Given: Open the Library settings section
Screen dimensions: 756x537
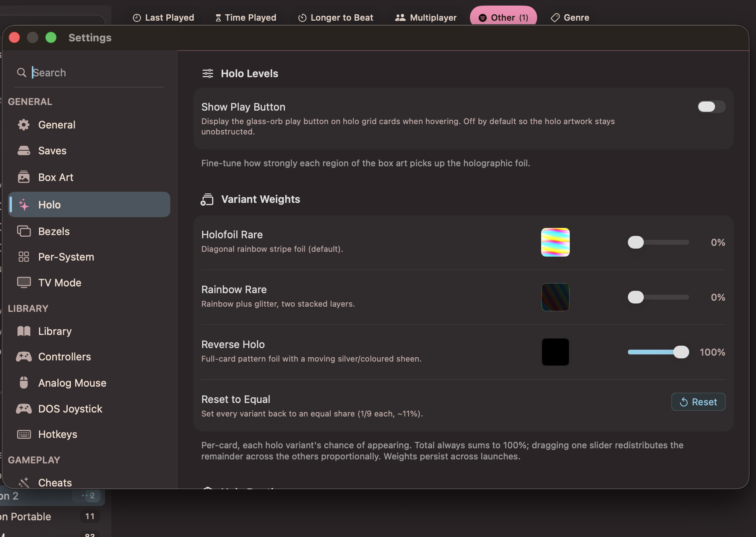Looking at the screenshot, I should [89, 331].
